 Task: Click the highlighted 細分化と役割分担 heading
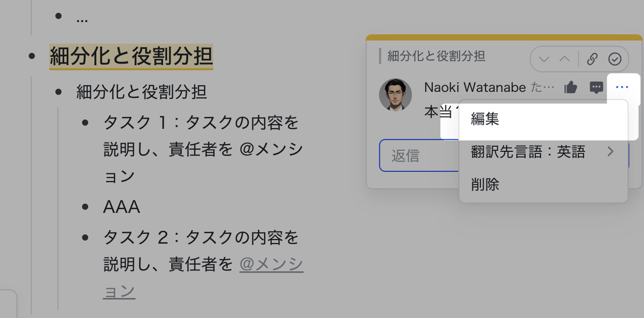(131, 56)
